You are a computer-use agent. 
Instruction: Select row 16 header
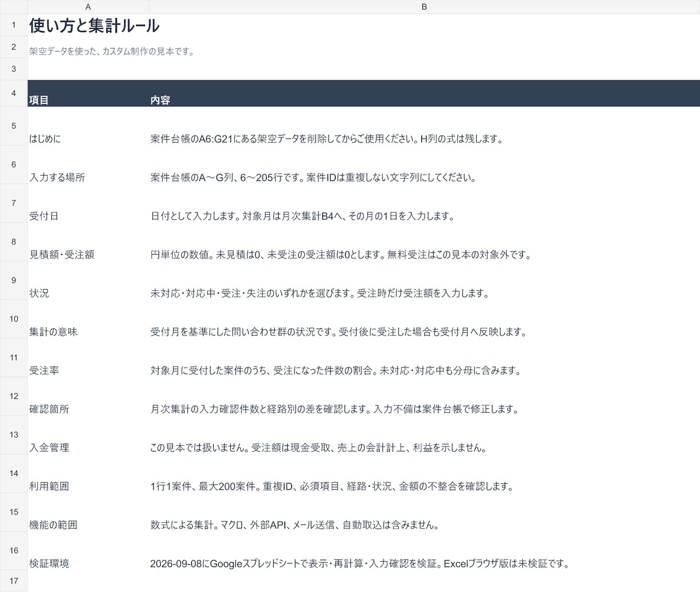coord(14,550)
